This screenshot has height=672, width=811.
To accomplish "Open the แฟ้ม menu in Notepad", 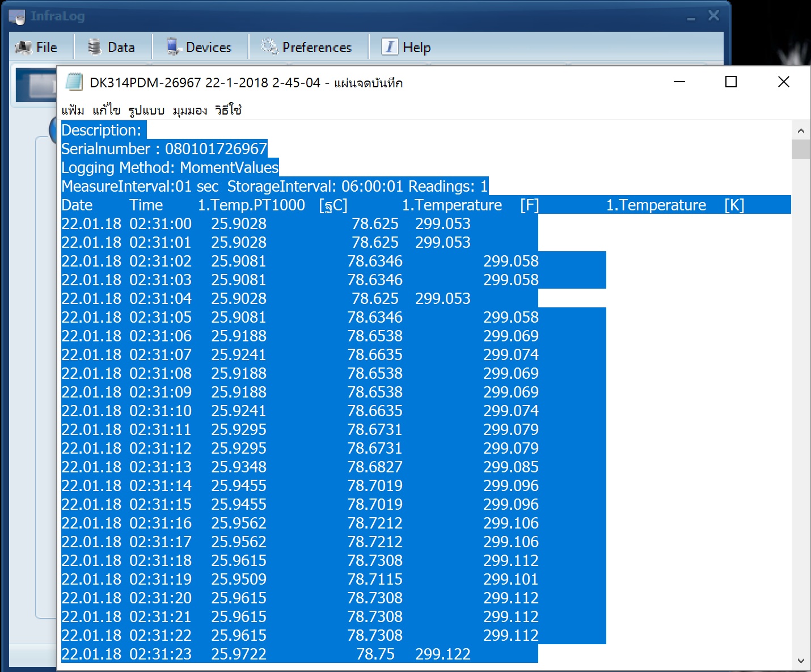I will click(x=73, y=110).
